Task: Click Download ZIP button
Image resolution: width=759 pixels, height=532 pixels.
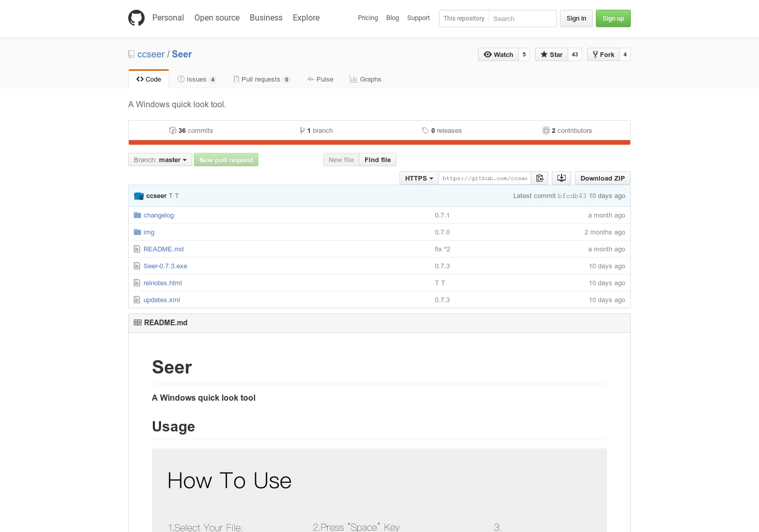Action: coord(603,178)
